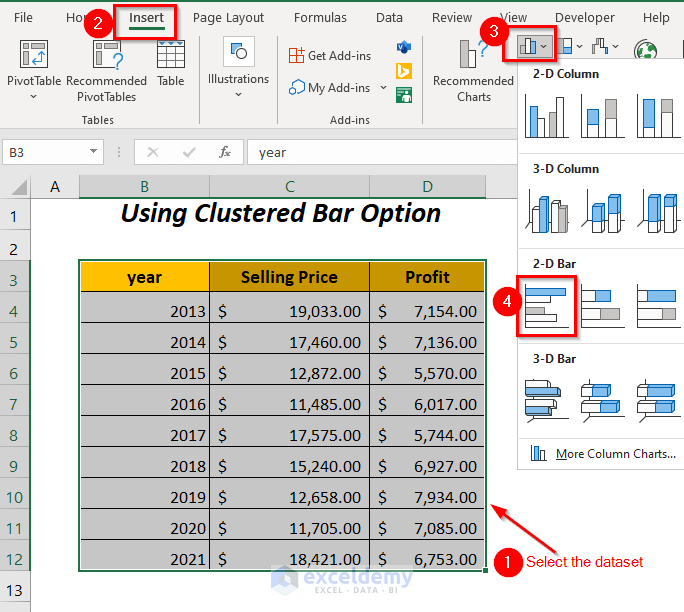Open the Insert Column or Bar Chart dropdown
Screen dimensions: 684x612
(x=533, y=46)
